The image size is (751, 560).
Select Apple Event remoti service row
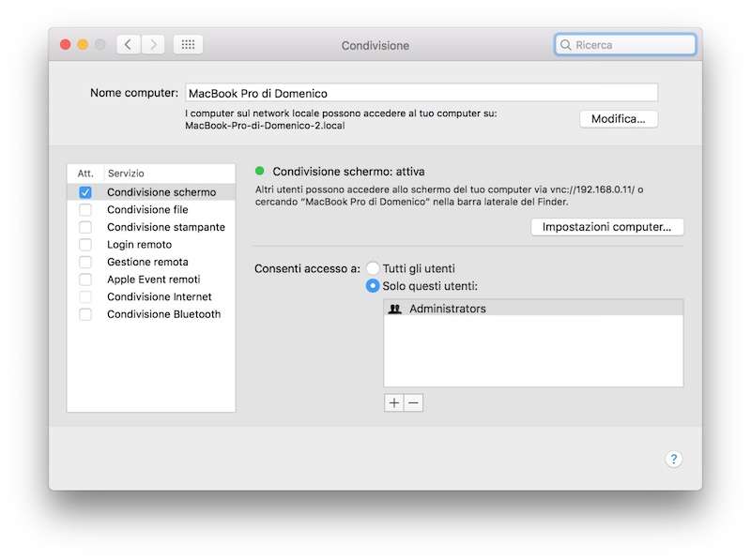pyautogui.click(x=151, y=280)
